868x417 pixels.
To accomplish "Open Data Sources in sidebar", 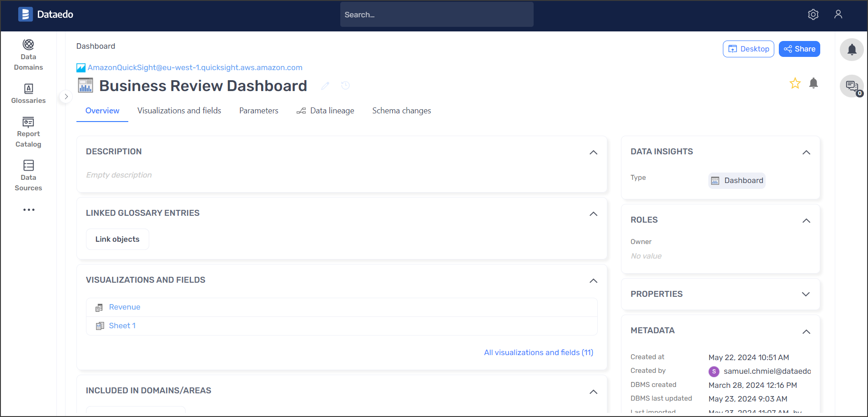I will tap(28, 176).
